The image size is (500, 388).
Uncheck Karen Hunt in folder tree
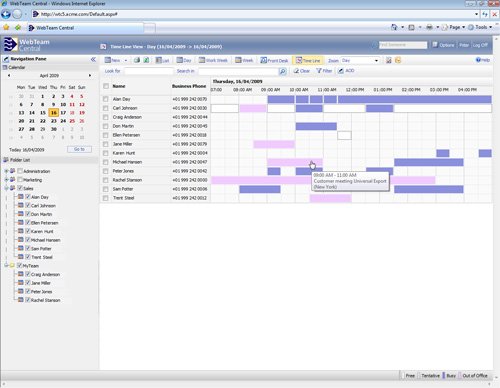tap(28, 231)
